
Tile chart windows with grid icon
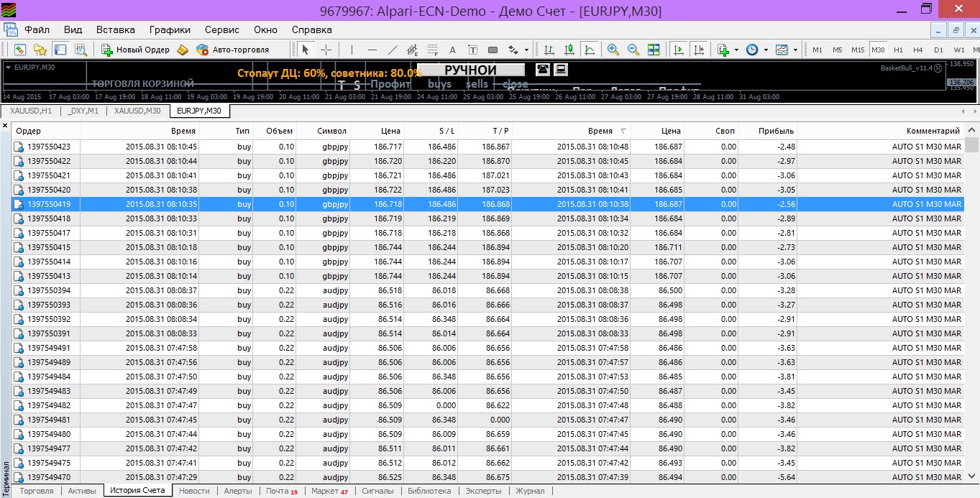(x=654, y=50)
